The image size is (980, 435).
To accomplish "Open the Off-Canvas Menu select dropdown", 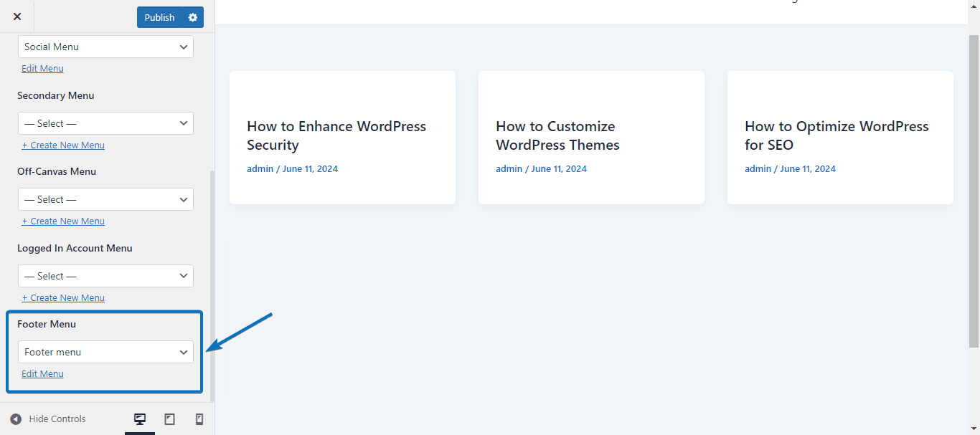I will tap(105, 199).
